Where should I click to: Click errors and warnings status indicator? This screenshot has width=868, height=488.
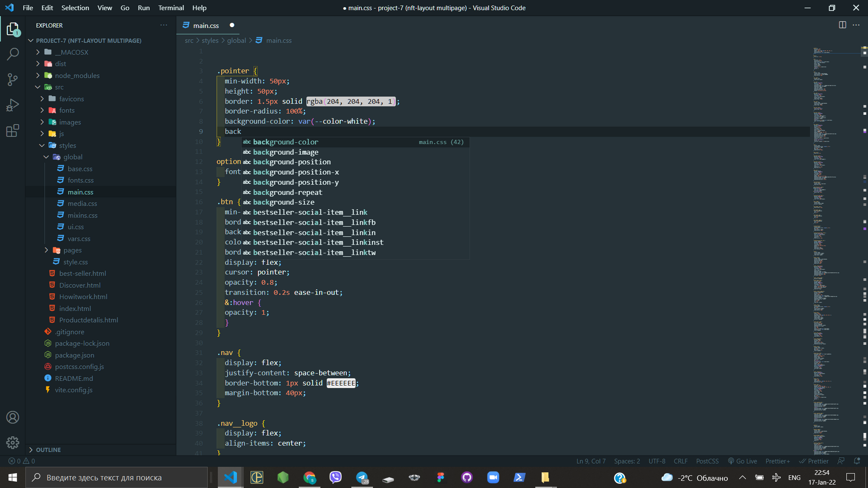pyautogui.click(x=22, y=461)
